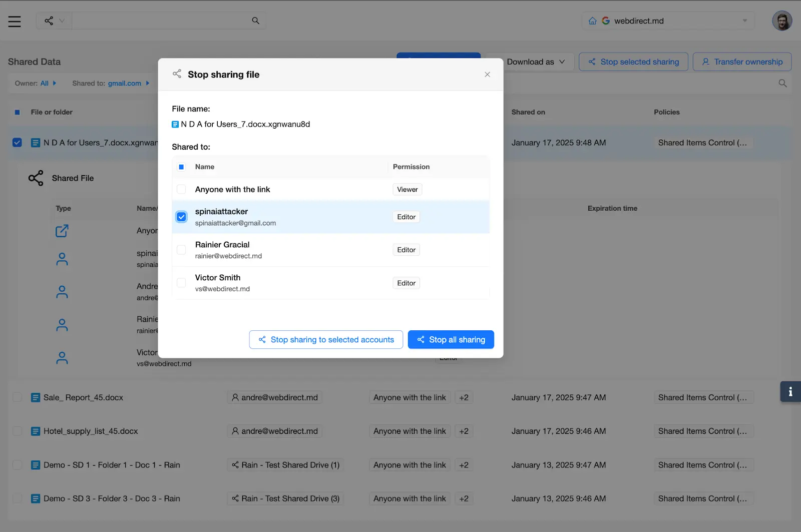
Task: Click the Stop all sharing button
Action: (x=451, y=339)
